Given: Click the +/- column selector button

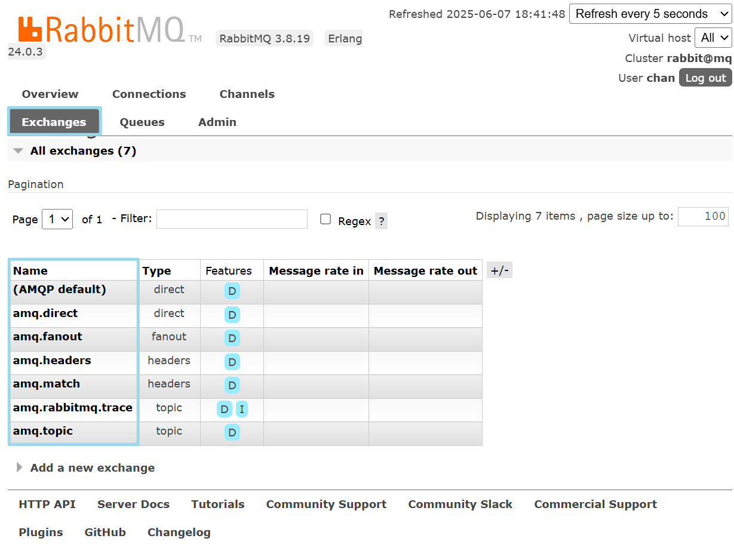Looking at the screenshot, I should pyautogui.click(x=499, y=270).
